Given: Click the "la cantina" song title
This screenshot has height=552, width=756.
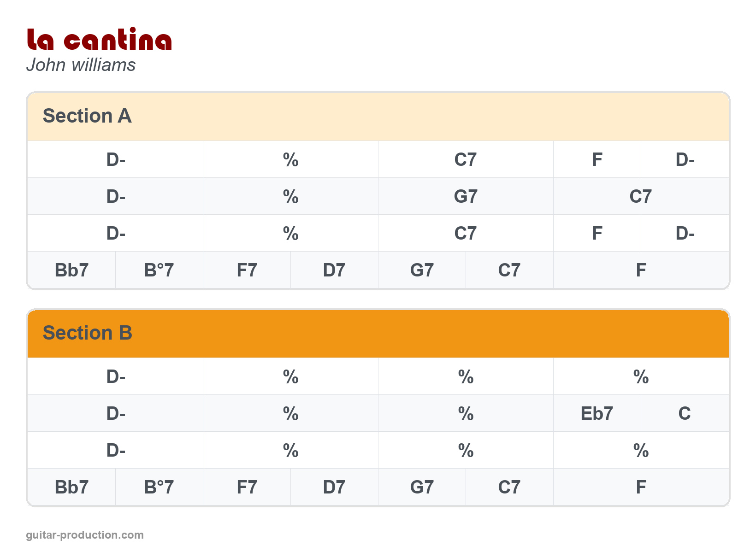Looking at the screenshot, I should (99, 40).
